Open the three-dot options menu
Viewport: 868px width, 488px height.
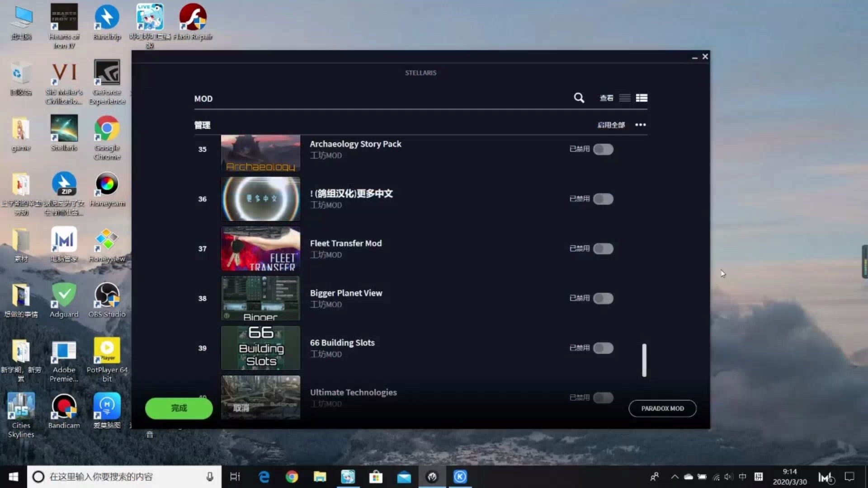[640, 125]
